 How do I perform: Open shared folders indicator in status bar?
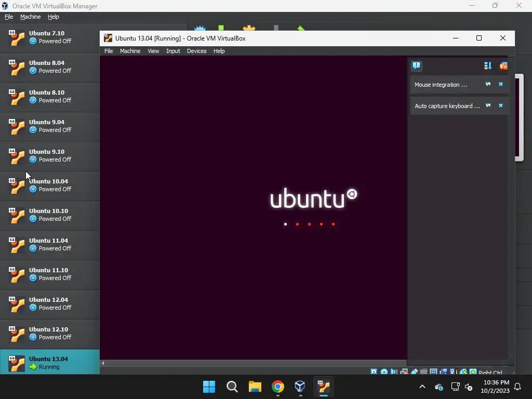coord(423,371)
